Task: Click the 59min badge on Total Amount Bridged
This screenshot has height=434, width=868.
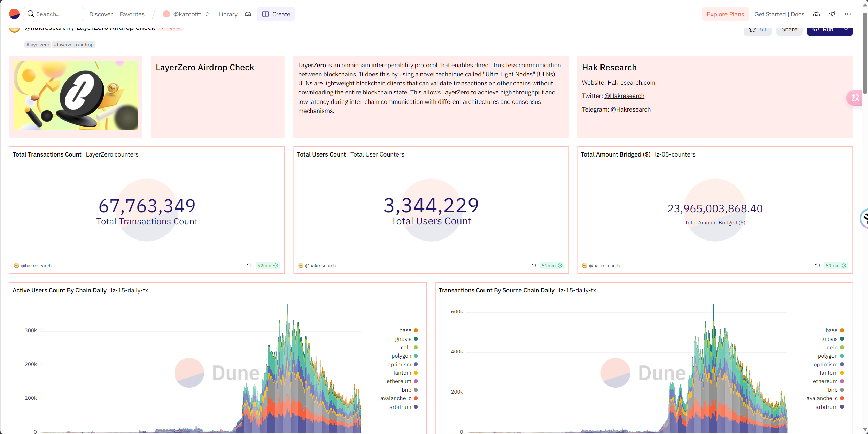Action: [x=836, y=266]
